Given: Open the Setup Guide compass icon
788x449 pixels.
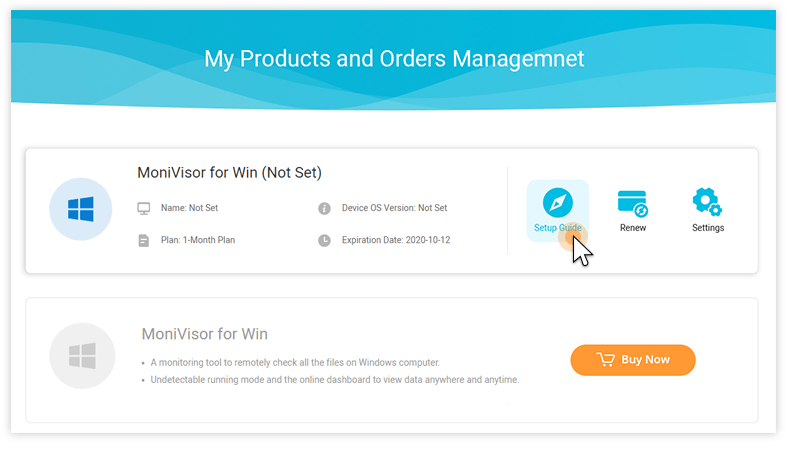Looking at the screenshot, I should point(557,203).
